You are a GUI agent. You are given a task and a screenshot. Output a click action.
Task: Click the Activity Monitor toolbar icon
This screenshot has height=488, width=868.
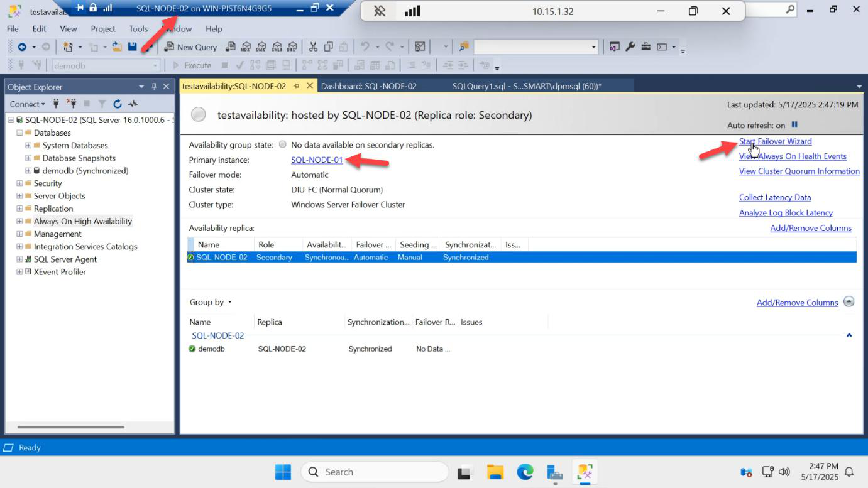click(x=420, y=47)
